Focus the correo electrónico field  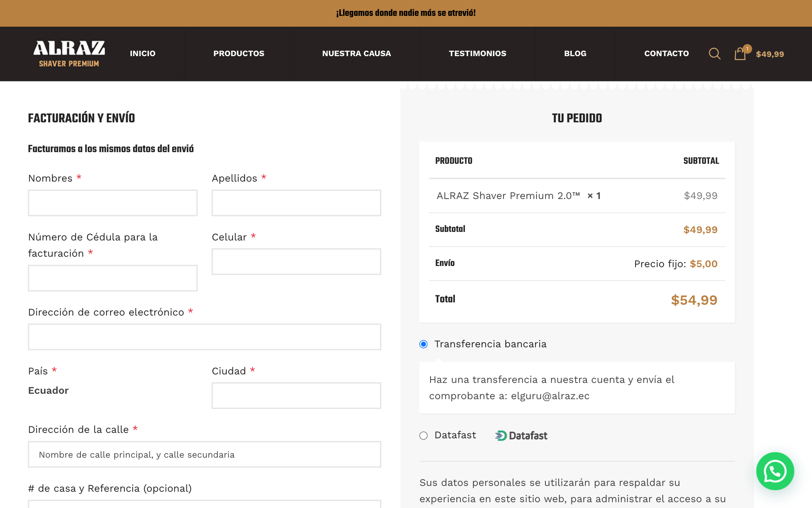tap(205, 337)
